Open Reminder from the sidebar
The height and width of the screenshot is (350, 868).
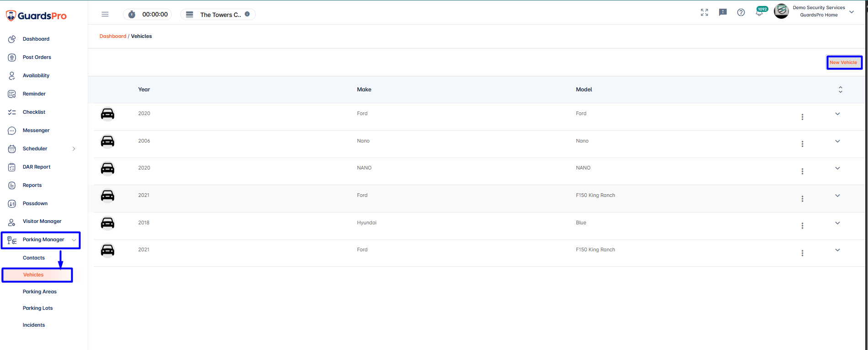click(34, 94)
